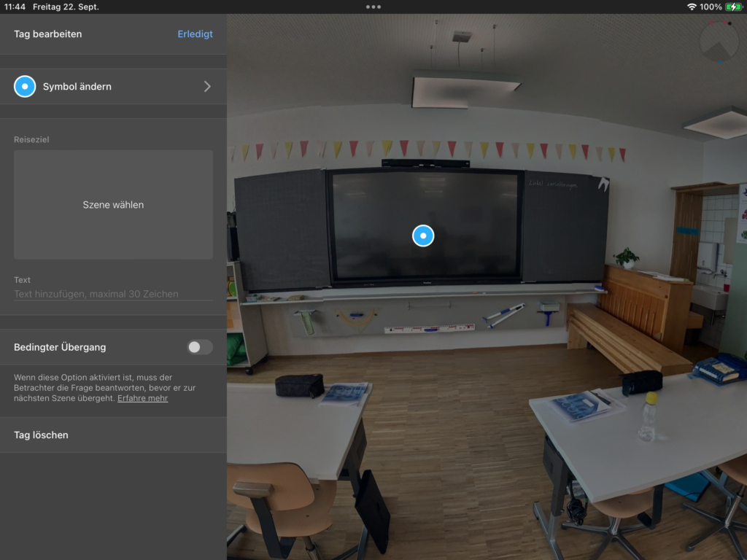Choose Tag löschen to remove tag
This screenshot has height=560, width=747.
tap(41, 435)
